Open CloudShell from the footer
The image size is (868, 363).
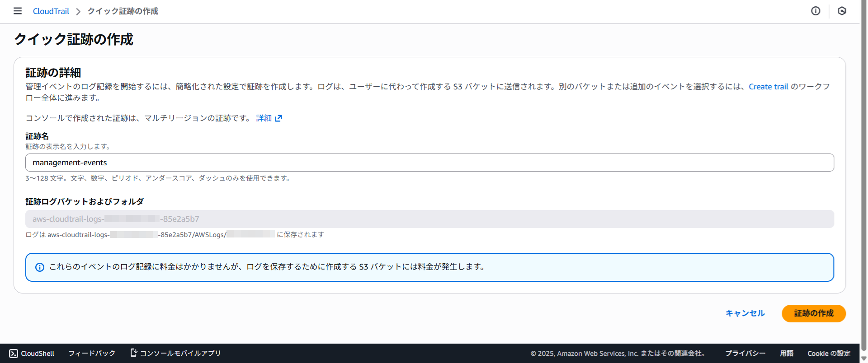[x=32, y=353]
